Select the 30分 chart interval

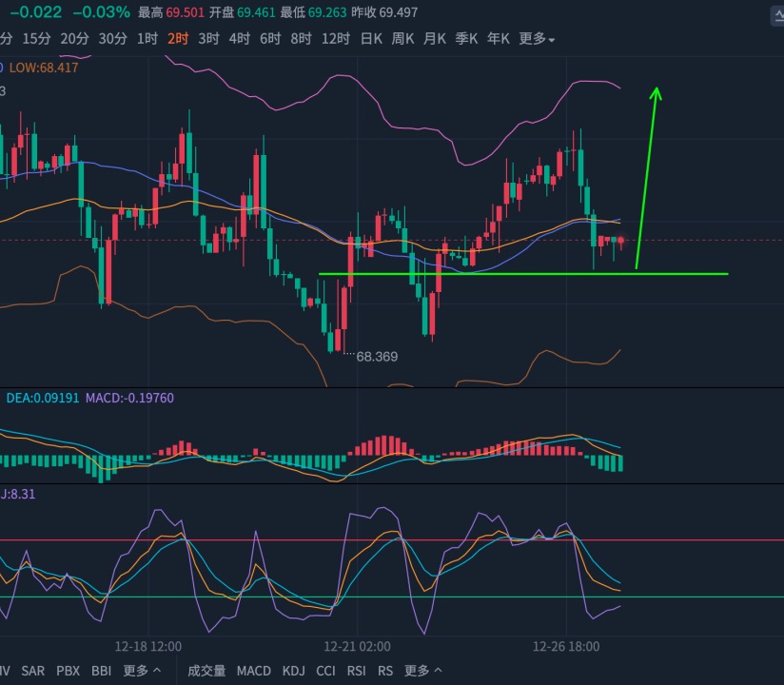[112, 38]
